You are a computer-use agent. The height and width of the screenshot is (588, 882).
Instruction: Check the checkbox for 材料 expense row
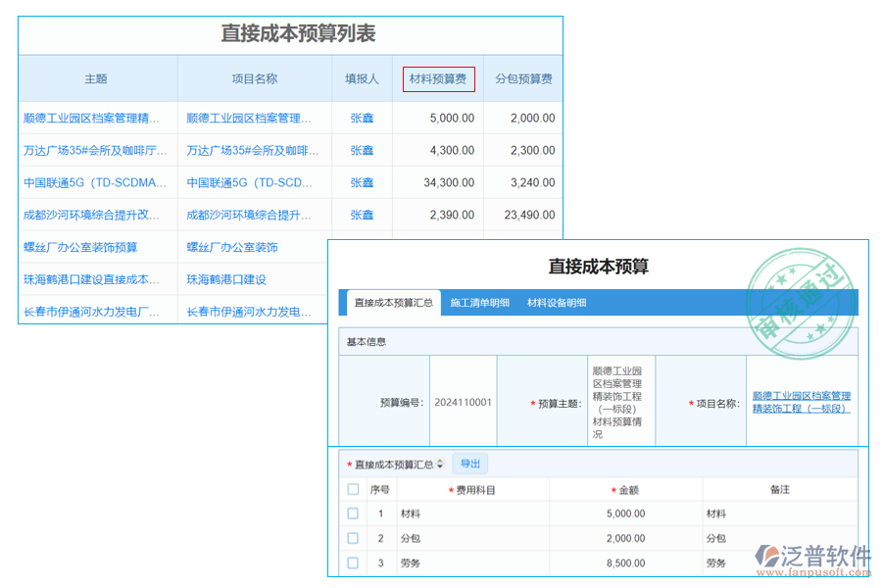(353, 514)
